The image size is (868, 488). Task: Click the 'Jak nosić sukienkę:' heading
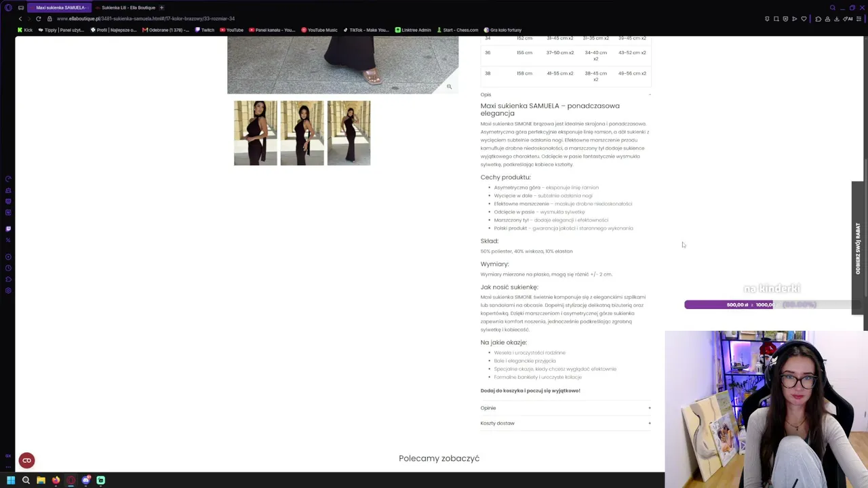click(x=509, y=287)
